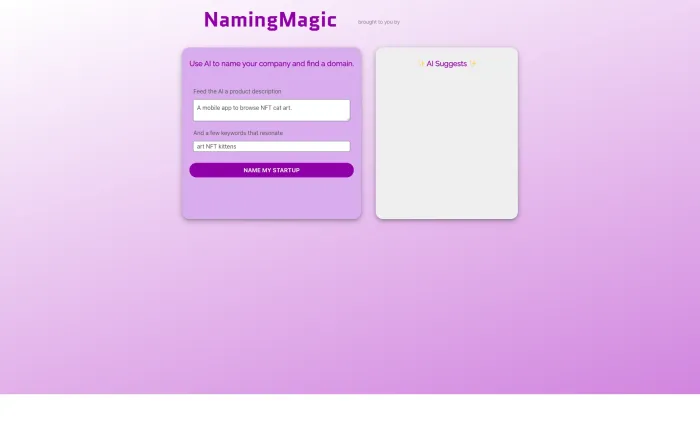Focus the keywords field containing 'art NFT kittens'
Screen dimensions: 700x438
pyautogui.click(x=271, y=146)
